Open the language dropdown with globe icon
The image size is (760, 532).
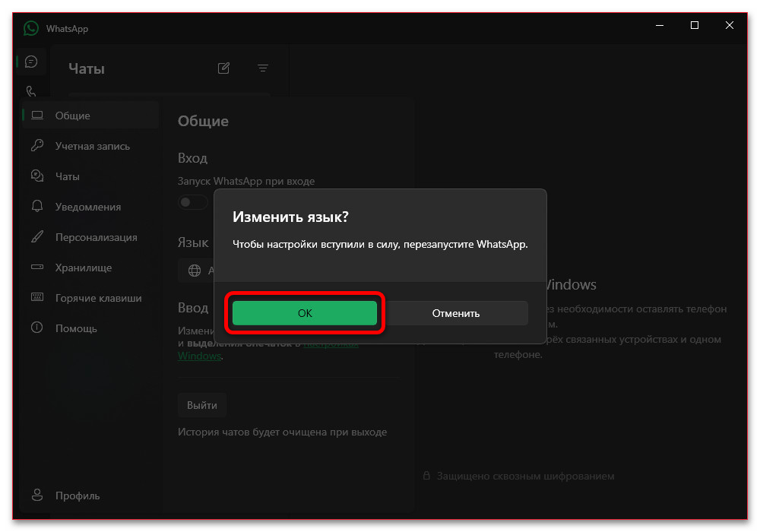196,271
